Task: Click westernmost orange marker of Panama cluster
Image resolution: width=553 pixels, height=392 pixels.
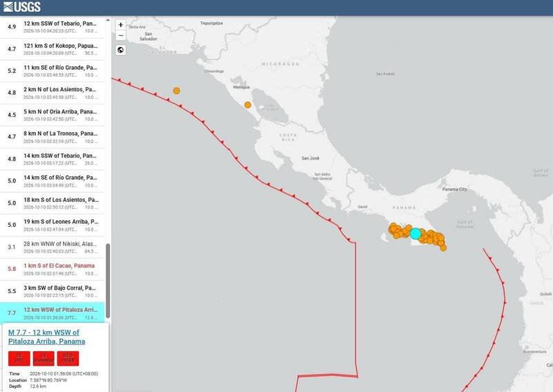Action: tap(391, 230)
